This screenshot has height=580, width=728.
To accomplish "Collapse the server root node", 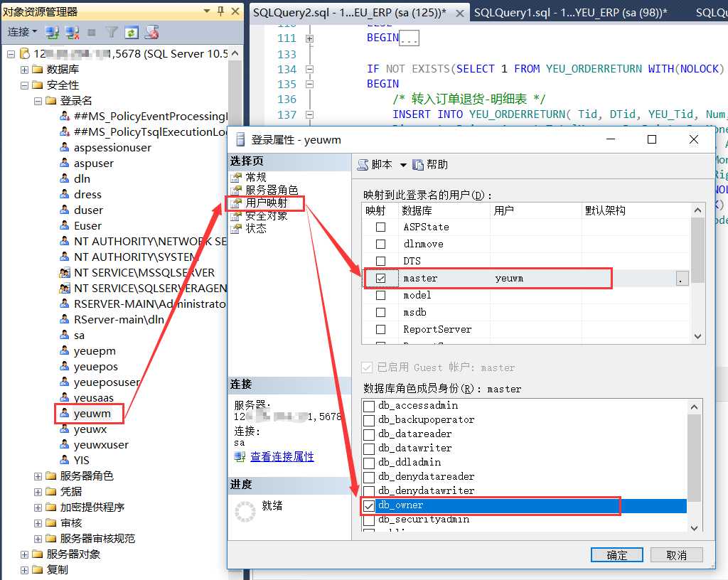I will [11, 54].
